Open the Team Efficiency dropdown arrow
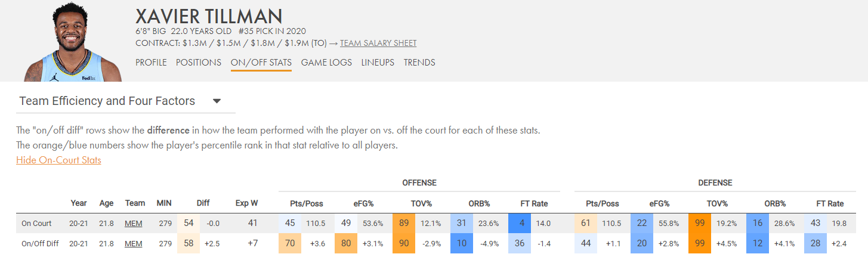The height and width of the screenshot is (257, 868). coord(217,101)
